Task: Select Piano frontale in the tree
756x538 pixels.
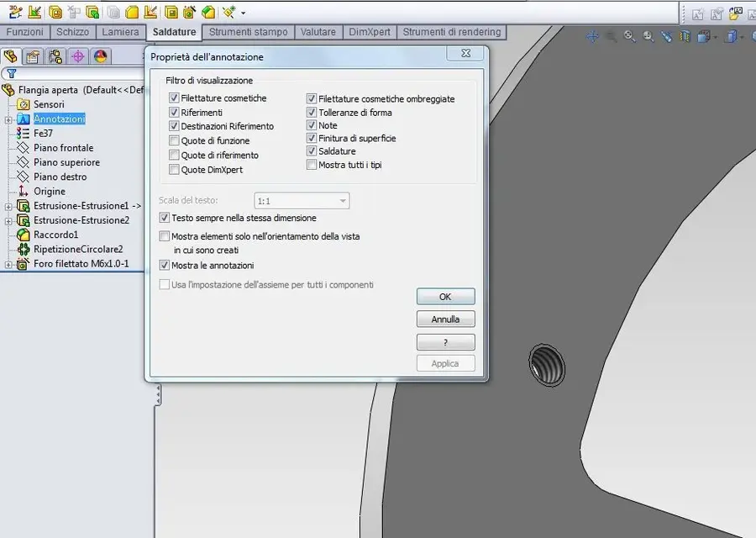Action: point(63,148)
